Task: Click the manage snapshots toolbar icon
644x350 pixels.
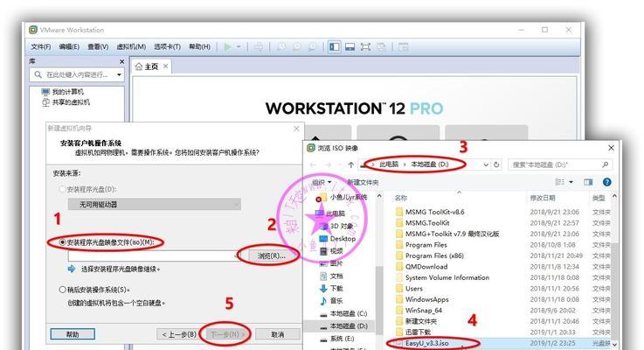Action: [312, 47]
